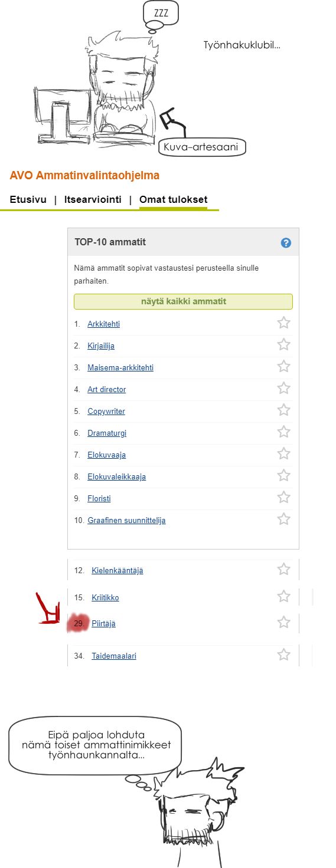Open the Graafinen suunnittelija link

(126, 520)
